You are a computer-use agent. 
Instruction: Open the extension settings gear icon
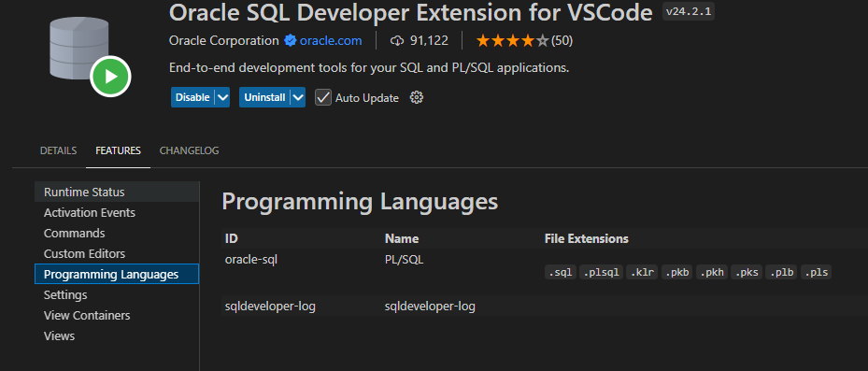click(417, 97)
